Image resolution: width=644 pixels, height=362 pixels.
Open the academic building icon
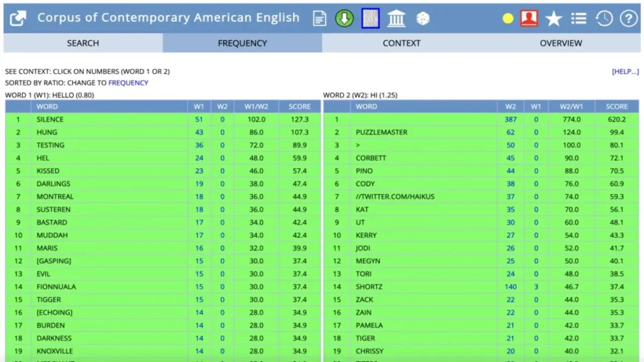click(396, 19)
